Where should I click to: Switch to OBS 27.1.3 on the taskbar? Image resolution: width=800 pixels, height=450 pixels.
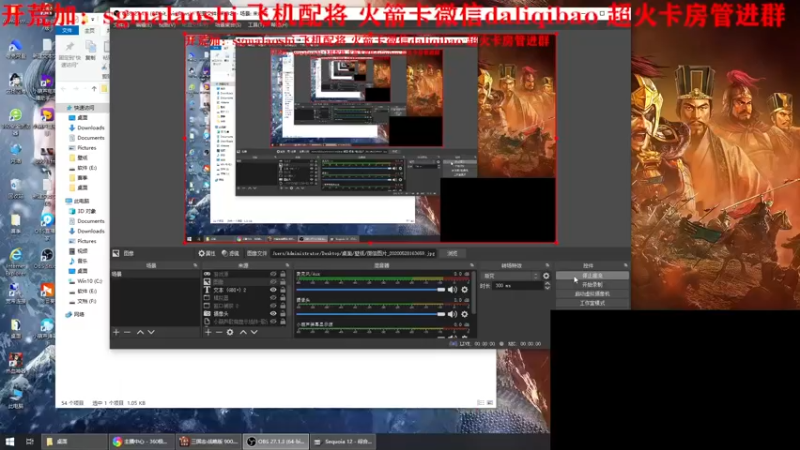coord(276,441)
